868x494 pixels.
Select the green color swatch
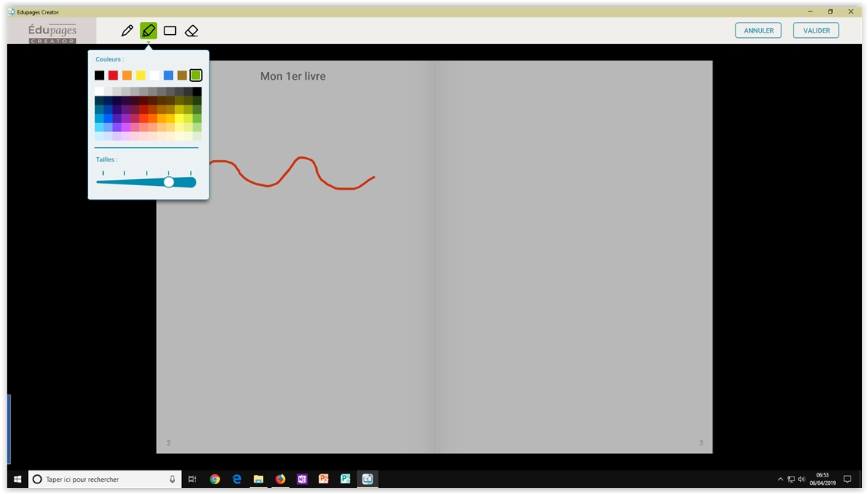196,75
